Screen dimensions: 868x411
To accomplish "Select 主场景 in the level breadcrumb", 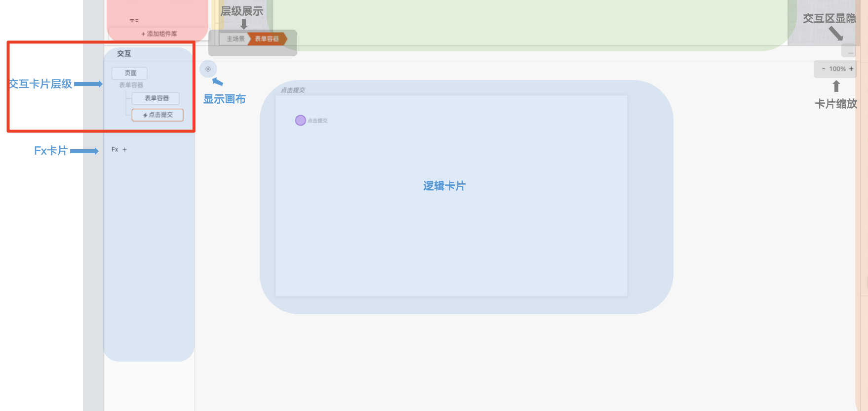I will click(x=235, y=39).
